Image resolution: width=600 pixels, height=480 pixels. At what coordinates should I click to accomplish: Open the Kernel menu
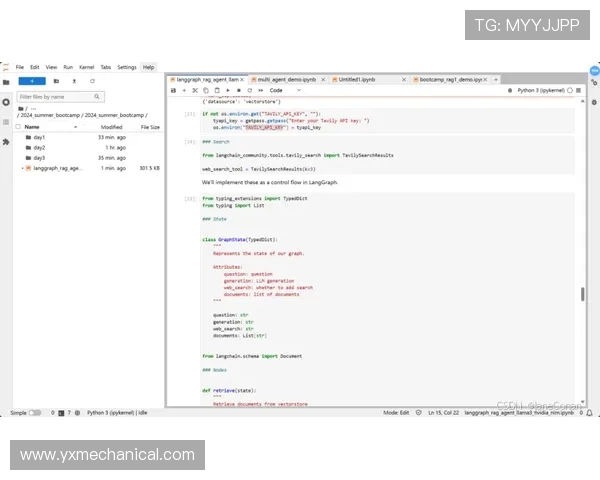pyautogui.click(x=86, y=67)
